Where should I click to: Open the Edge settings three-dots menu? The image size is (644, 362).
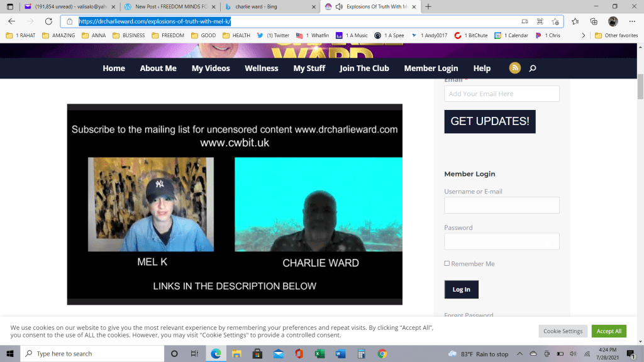tap(631, 21)
